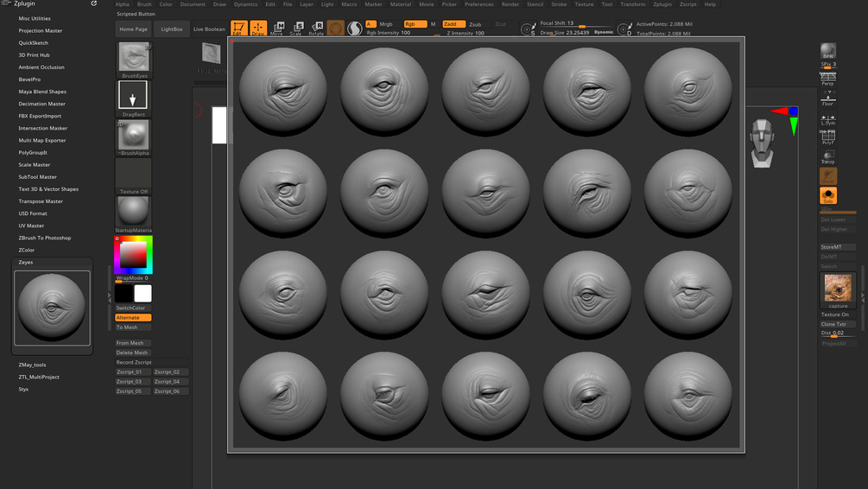The height and width of the screenshot is (489, 868).
Task: Click the Live Boolean button
Action: (209, 29)
